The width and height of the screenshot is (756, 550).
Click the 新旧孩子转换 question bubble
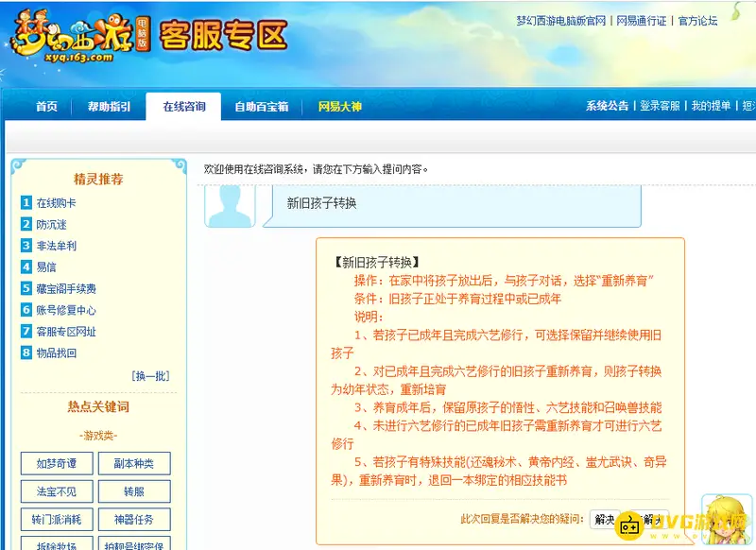pyautogui.click(x=453, y=206)
